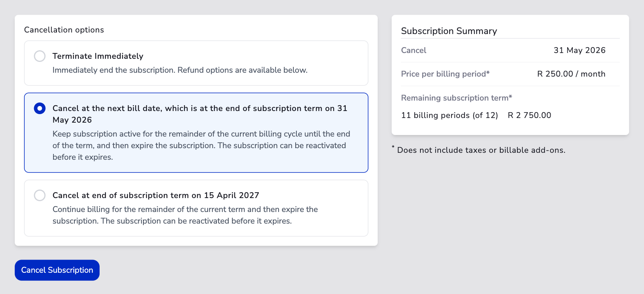This screenshot has height=294, width=644.
Task: Select the radio for cancel at next bill date
Action: pos(40,108)
